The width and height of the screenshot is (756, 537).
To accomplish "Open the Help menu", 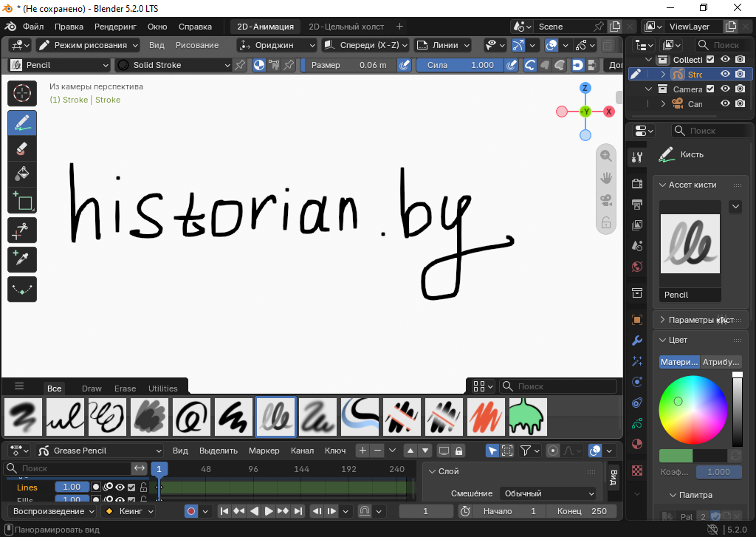I will pos(195,27).
